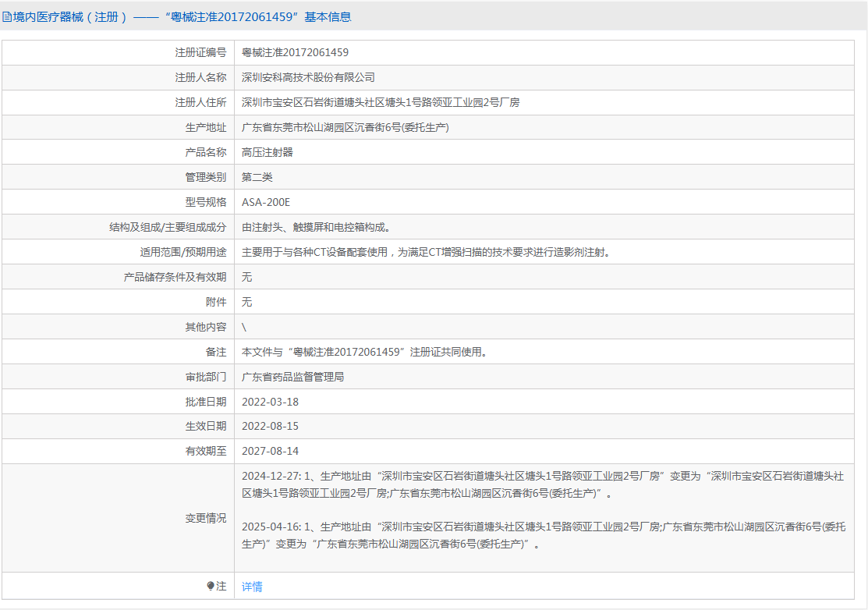Click the 生效日期 label

click(206, 426)
